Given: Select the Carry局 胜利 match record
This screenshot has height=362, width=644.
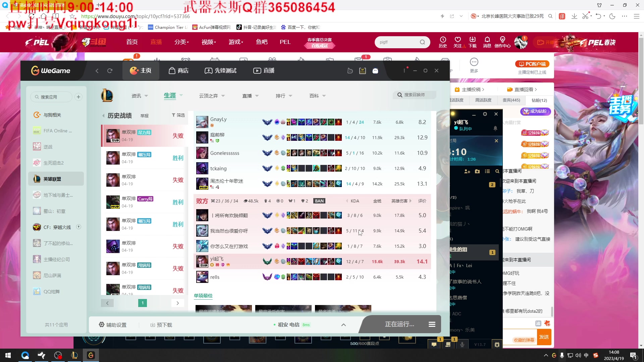Looking at the screenshot, I should [145, 202].
